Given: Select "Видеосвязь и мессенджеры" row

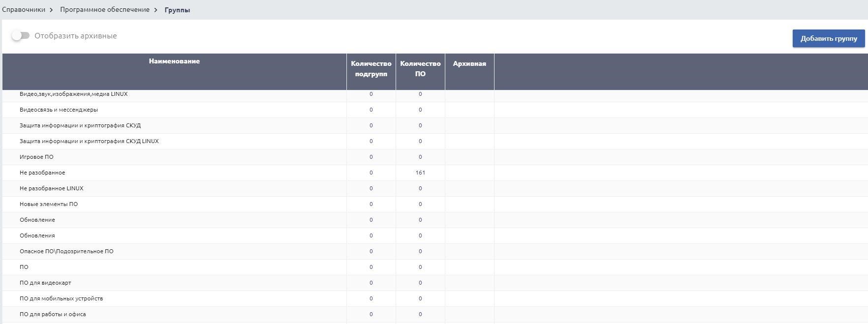Looking at the screenshot, I should (x=59, y=110).
